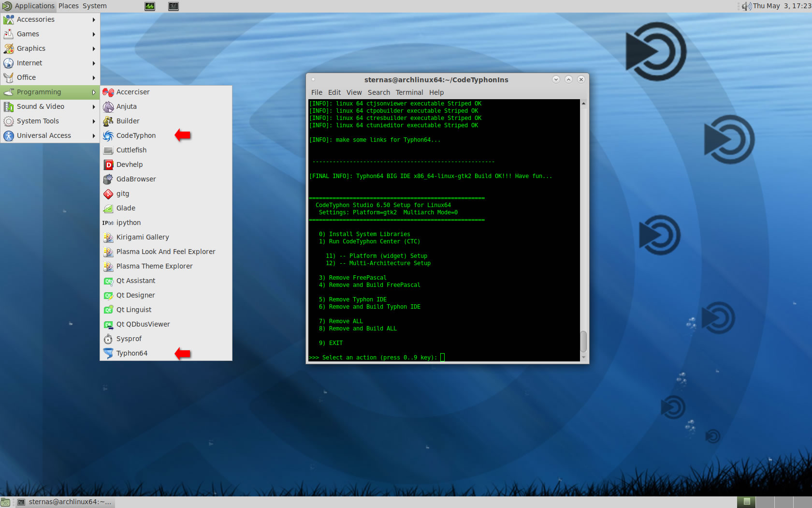Launch Accerciser accessibility explorer
Screen dimensions: 812x508
(x=166, y=92)
